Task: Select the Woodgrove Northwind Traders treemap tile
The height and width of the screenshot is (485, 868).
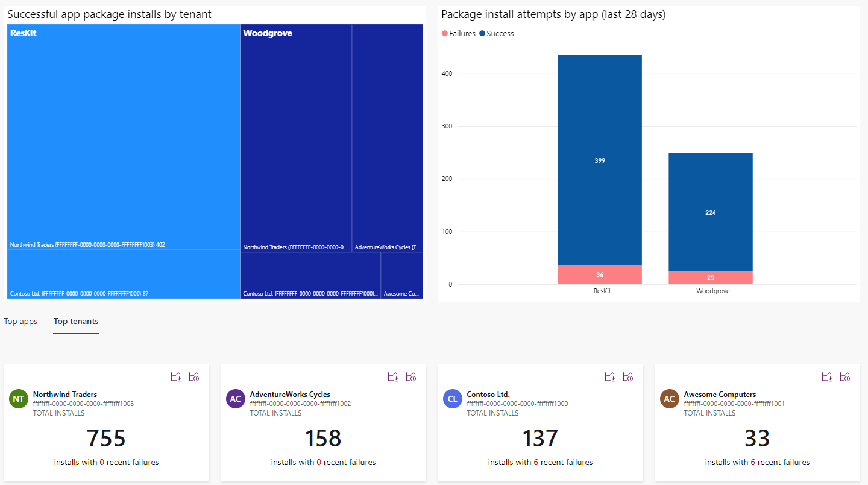Action: tap(296, 138)
